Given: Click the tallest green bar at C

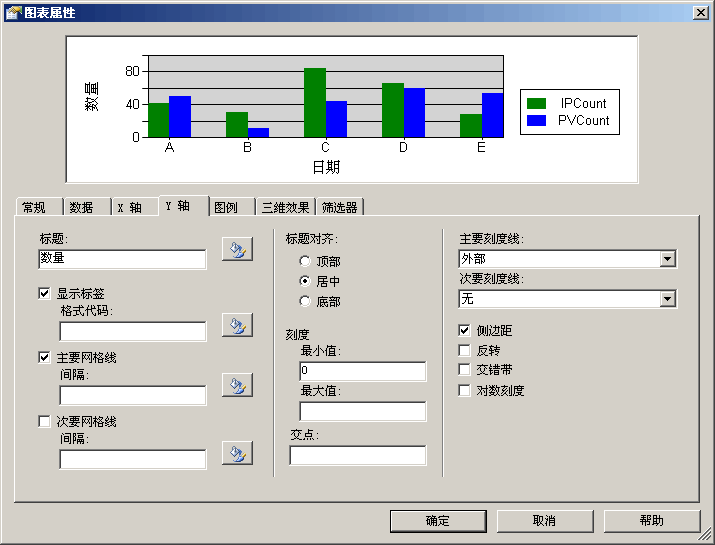Looking at the screenshot, I should (315, 103).
